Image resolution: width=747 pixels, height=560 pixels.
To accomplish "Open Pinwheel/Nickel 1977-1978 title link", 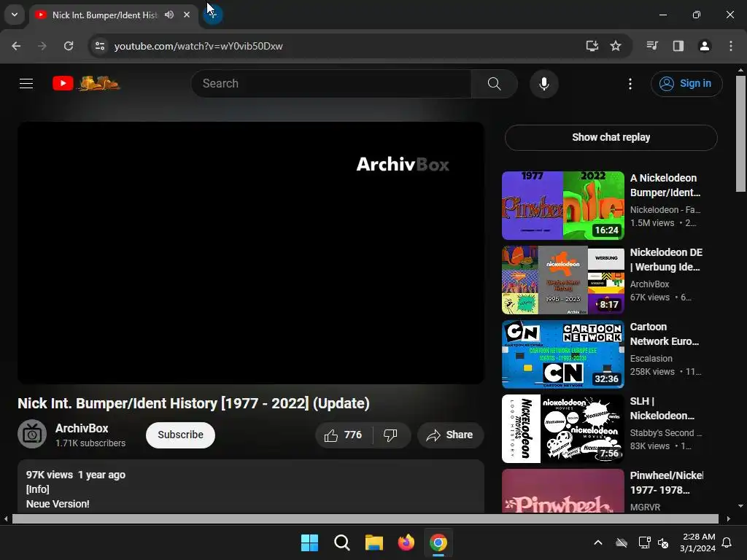I will [x=666, y=483].
